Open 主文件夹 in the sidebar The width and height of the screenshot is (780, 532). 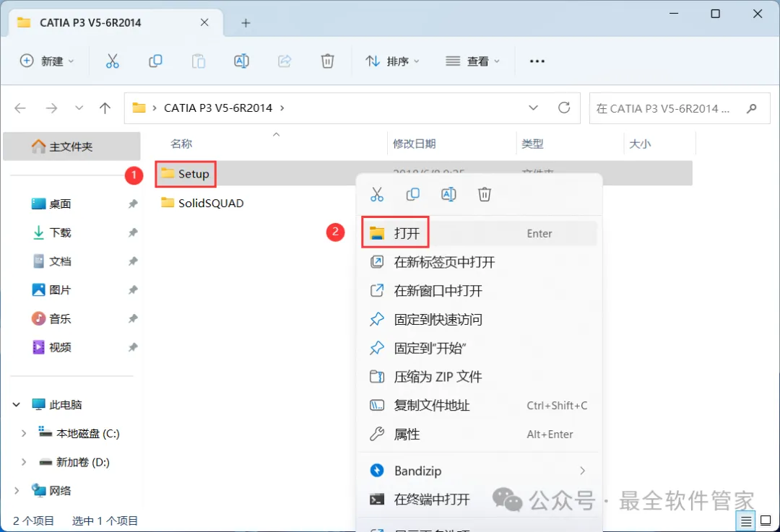pyautogui.click(x=71, y=147)
